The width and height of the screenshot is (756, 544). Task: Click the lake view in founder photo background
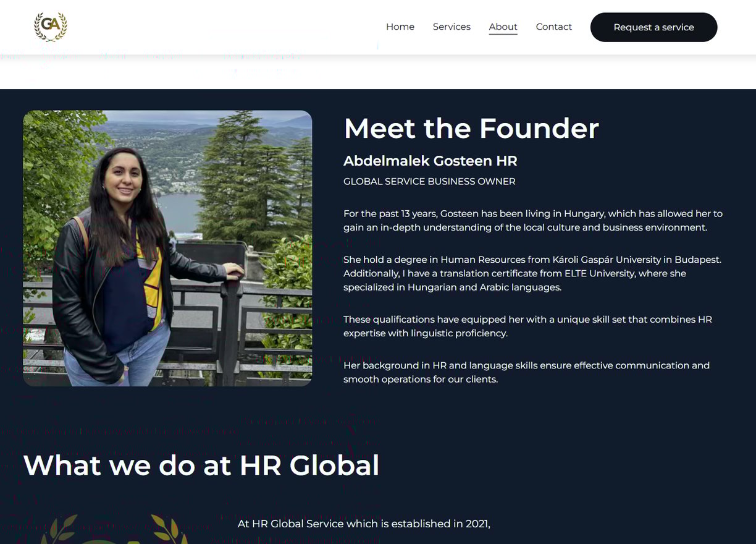pos(179,211)
